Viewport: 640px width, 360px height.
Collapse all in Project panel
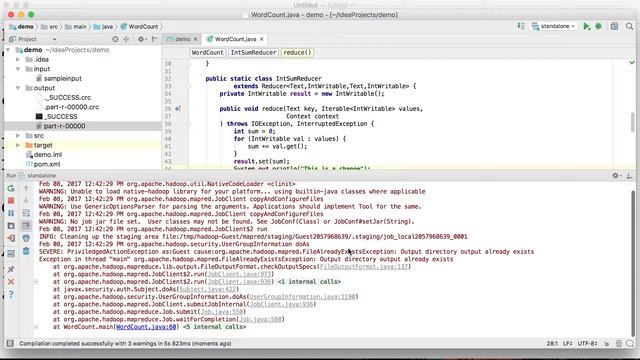pos(127,39)
